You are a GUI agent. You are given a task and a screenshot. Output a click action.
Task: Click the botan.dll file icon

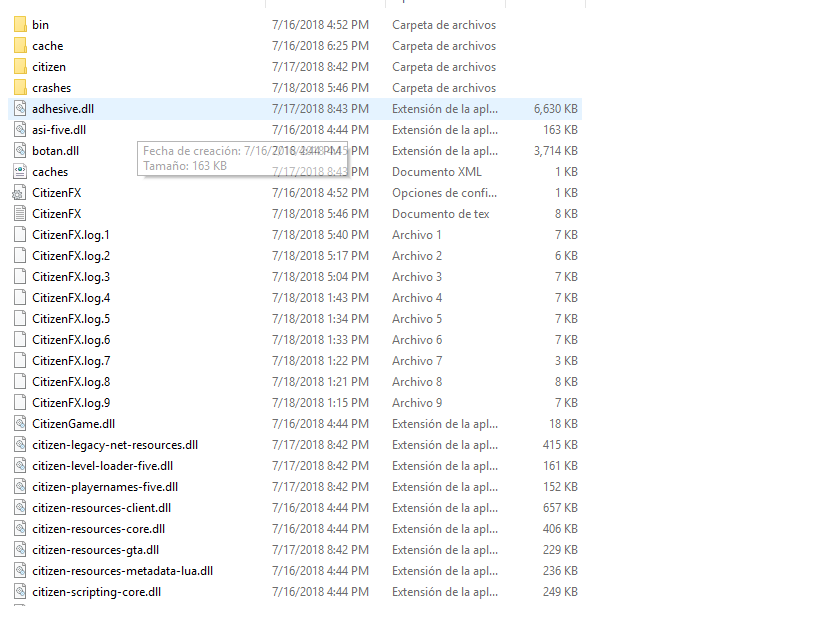(x=19, y=150)
